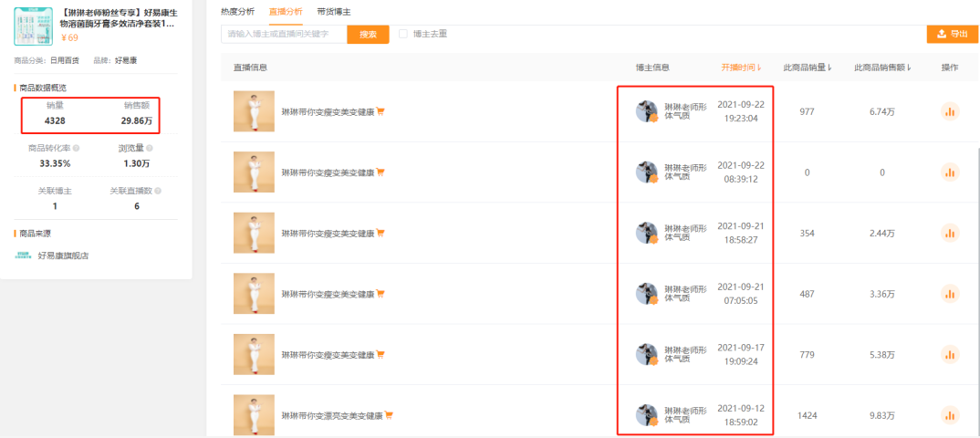Switch to 热度分析 tab
This screenshot has height=438, width=980.
(237, 12)
